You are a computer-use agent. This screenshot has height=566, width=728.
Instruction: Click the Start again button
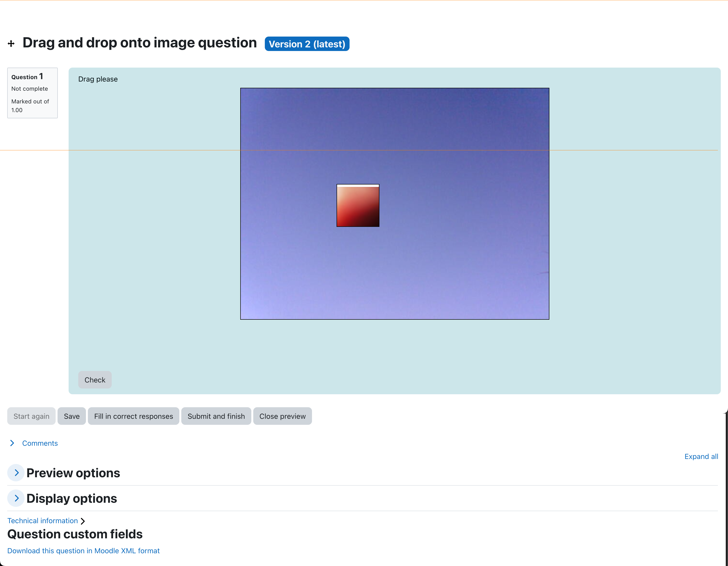[31, 416]
